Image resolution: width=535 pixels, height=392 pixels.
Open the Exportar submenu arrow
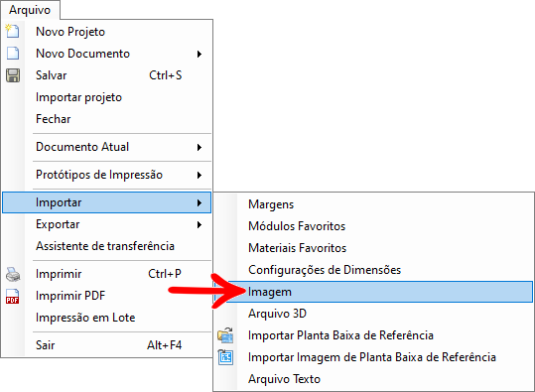coord(200,225)
